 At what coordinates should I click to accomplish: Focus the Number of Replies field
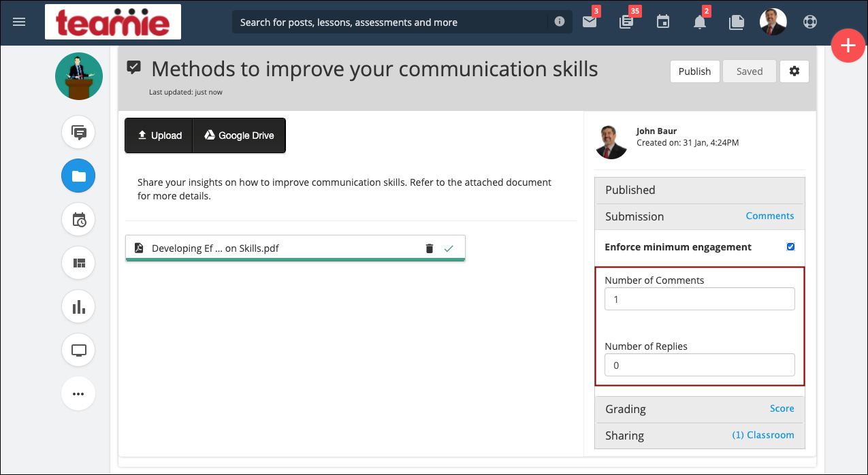pyautogui.click(x=700, y=365)
